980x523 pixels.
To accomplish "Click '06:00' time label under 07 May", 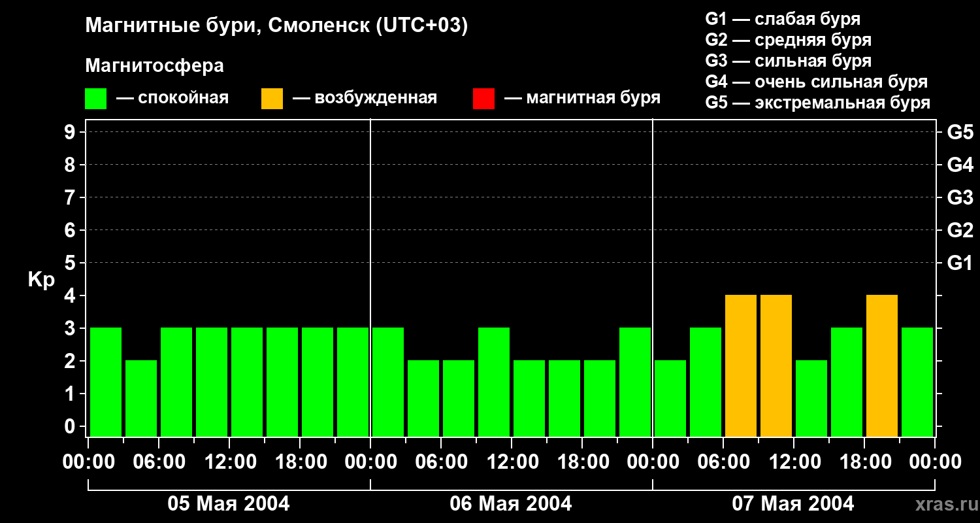I will [723, 462].
